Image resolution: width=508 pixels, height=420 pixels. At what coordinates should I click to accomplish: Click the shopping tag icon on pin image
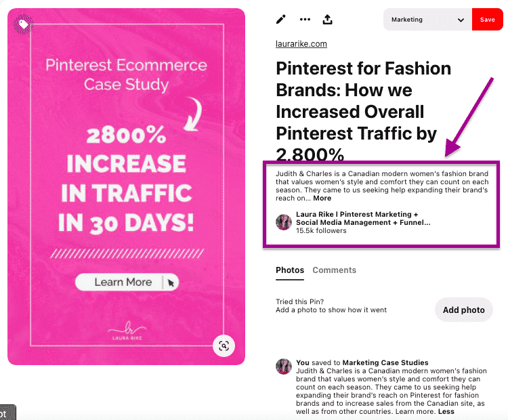pyautogui.click(x=23, y=24)
